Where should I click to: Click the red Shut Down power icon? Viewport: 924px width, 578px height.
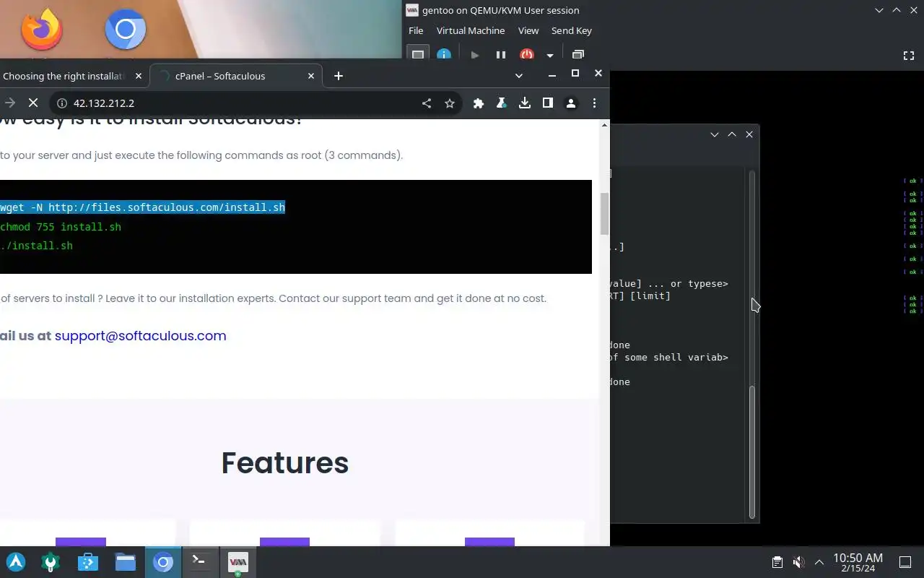pos(527,55)
